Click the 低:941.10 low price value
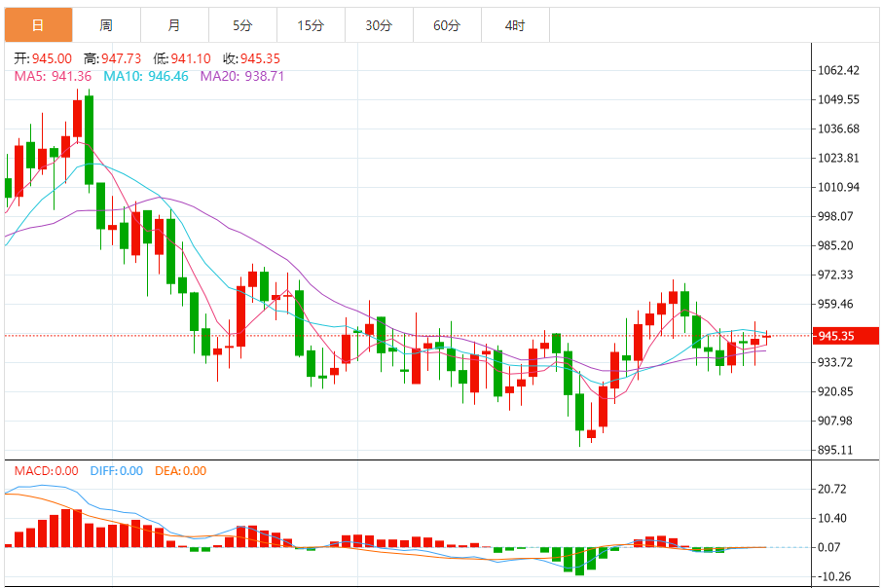The image size is (882, 588). pos(182,58)
